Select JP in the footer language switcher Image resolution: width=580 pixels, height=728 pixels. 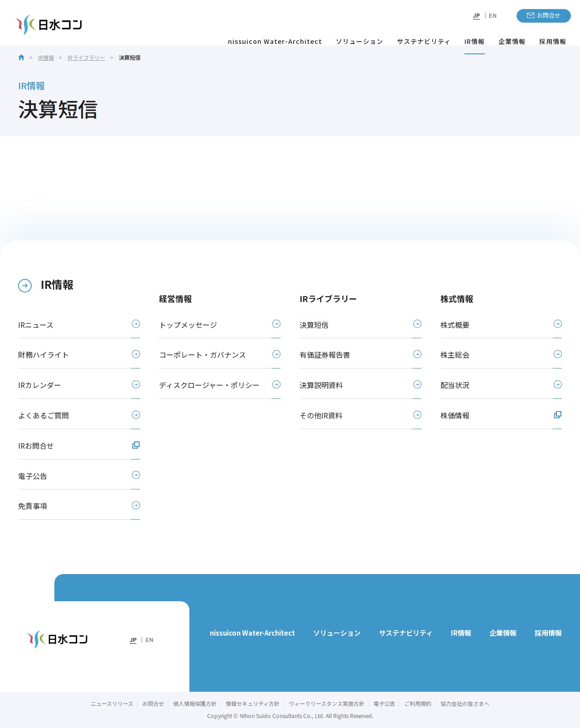[133, 640]
